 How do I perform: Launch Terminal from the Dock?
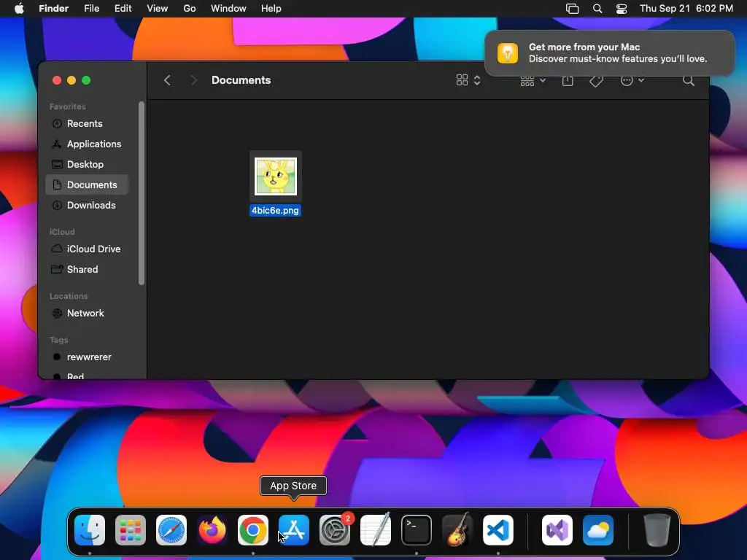click(x=417, y=530)
